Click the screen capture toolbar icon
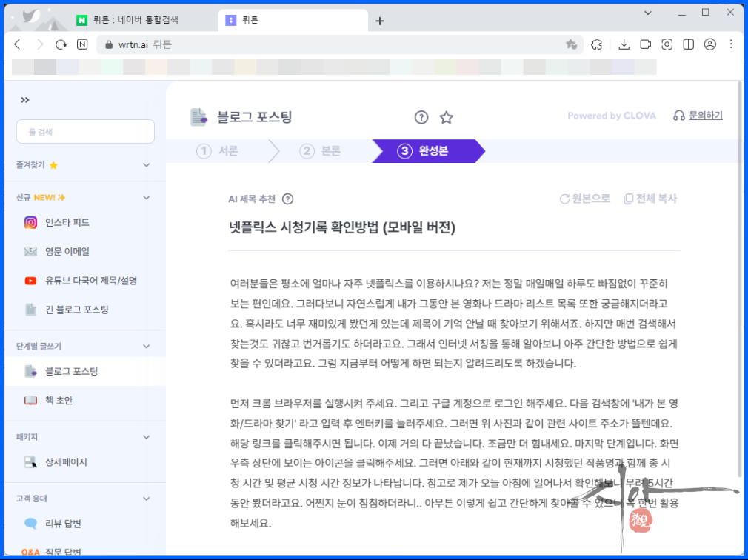Screen dimensions: 748x560 667,44
